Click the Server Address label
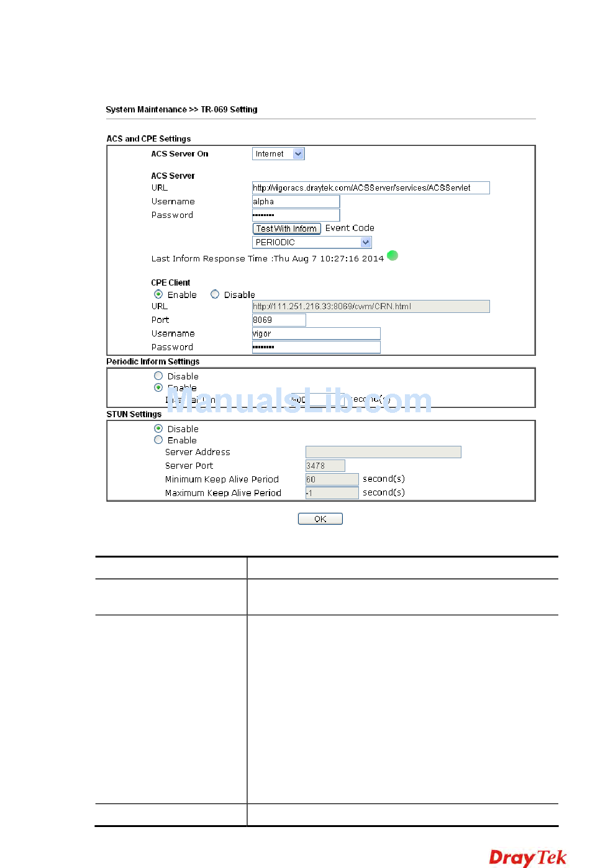The width and height of the screenshot is (590, 868). (x=197, y=452)
